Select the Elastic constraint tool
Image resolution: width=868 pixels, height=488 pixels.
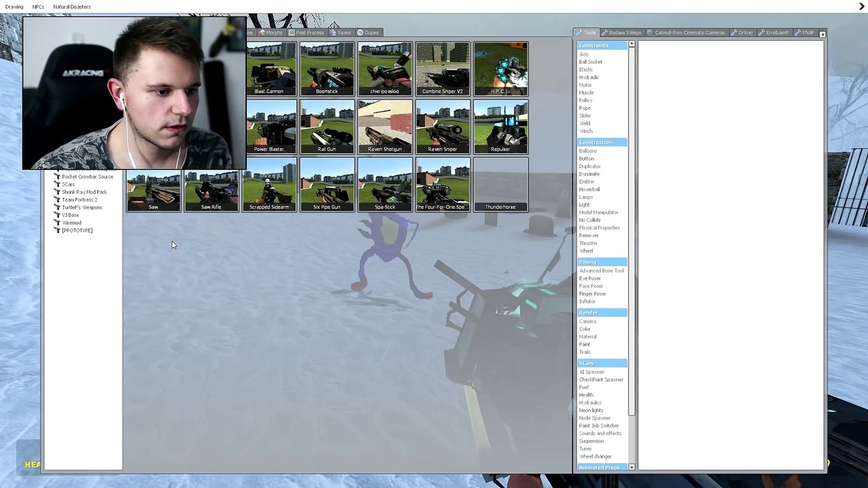pyautogui.click(x=586, y=70)
